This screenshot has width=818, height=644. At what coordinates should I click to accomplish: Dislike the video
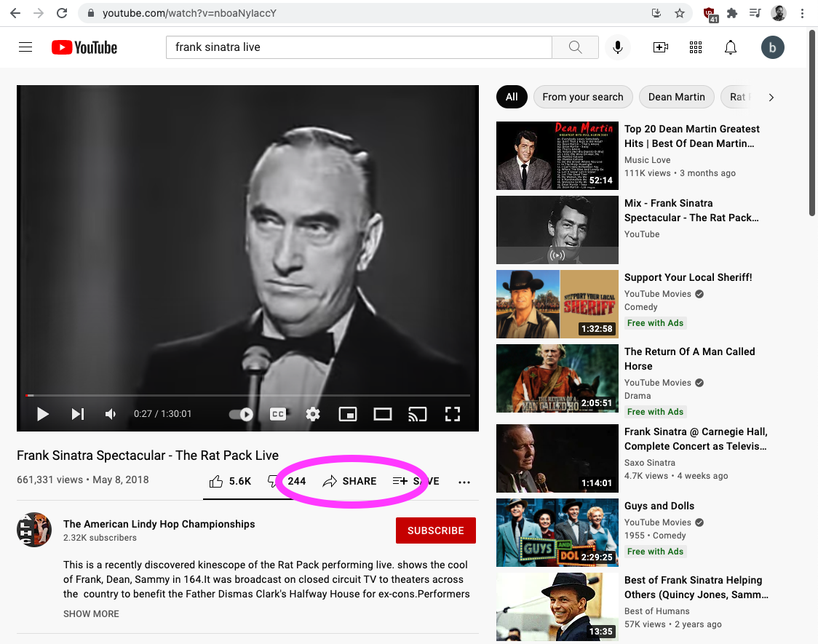(x=287, y=481)
